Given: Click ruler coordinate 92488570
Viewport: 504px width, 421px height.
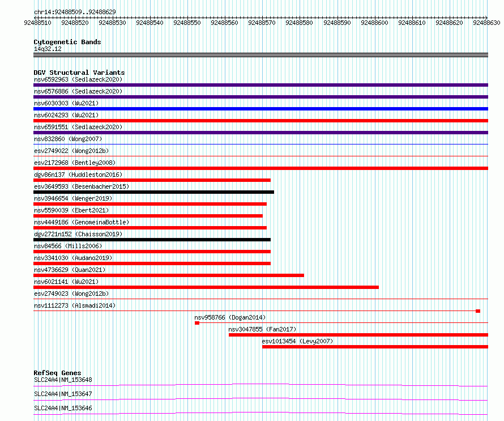Looking at the screenshot, I should tap(262, 23).
